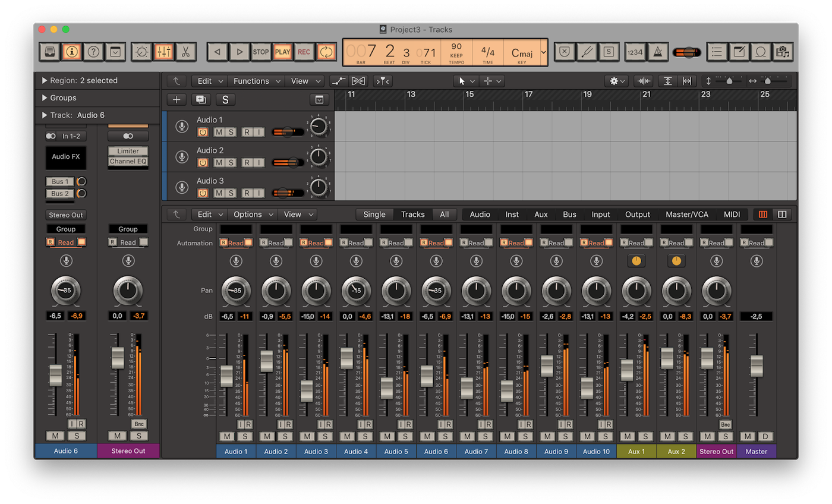Click the REC record button
The height and width of the screenshot is (504, 832).
pos(304,52)
